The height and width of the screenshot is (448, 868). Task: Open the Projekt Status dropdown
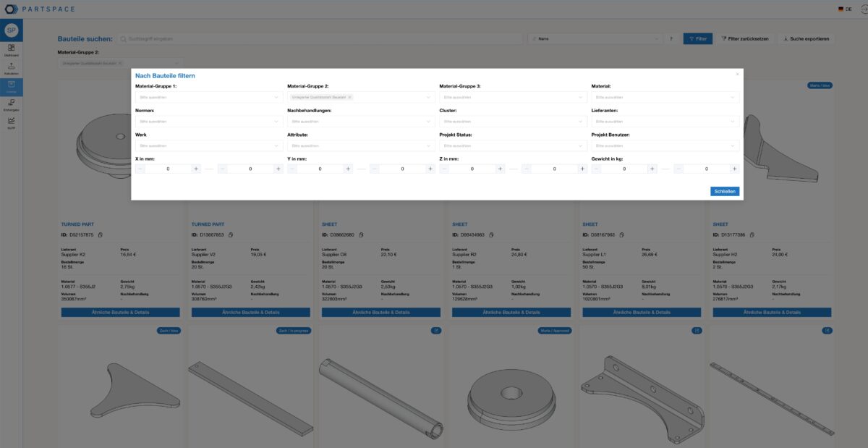(x=511, y=144)
